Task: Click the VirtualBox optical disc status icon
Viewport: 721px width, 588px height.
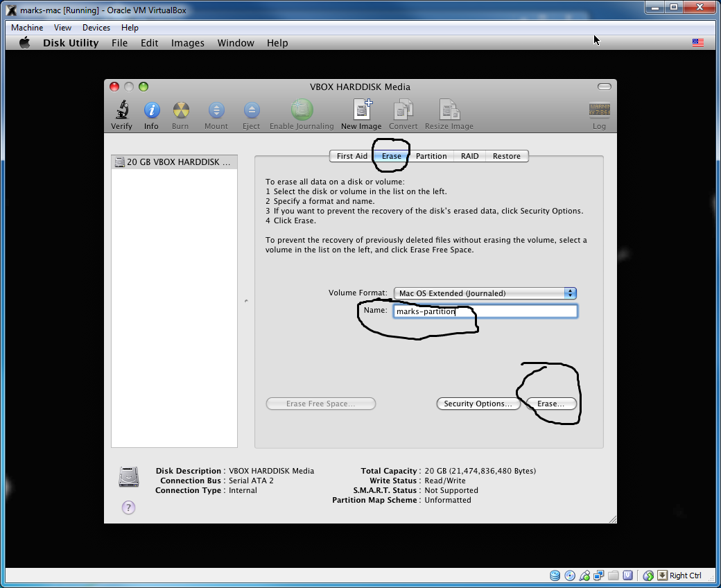Action: tap(570, 576)
